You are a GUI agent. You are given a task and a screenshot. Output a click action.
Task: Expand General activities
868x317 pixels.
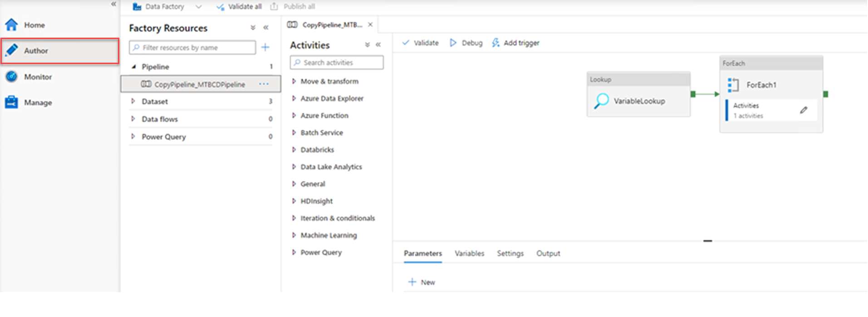294,184
